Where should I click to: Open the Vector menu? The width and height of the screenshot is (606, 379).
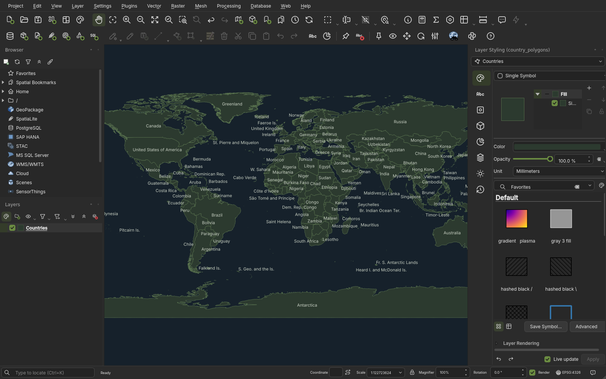pyautogui.click(x=154, y=6)
